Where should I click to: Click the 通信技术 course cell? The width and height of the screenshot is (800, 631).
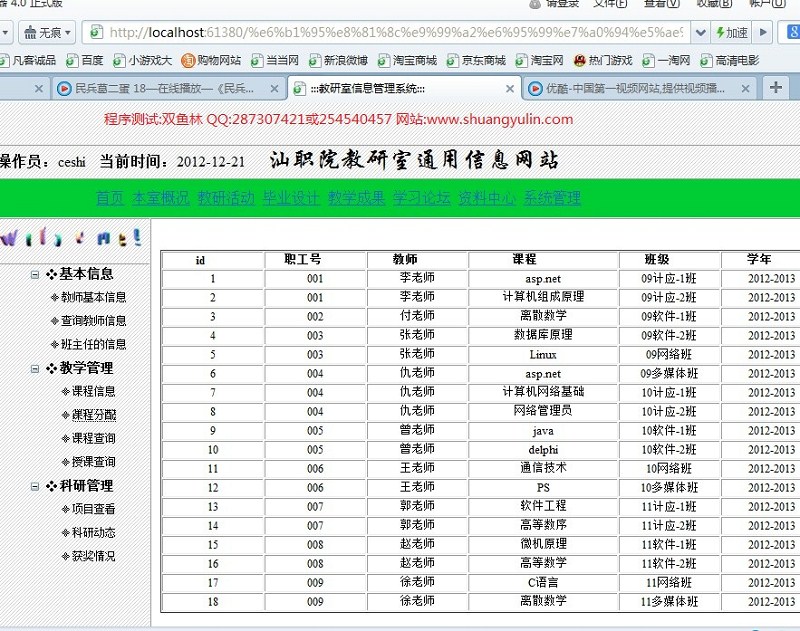pos(543,468)
